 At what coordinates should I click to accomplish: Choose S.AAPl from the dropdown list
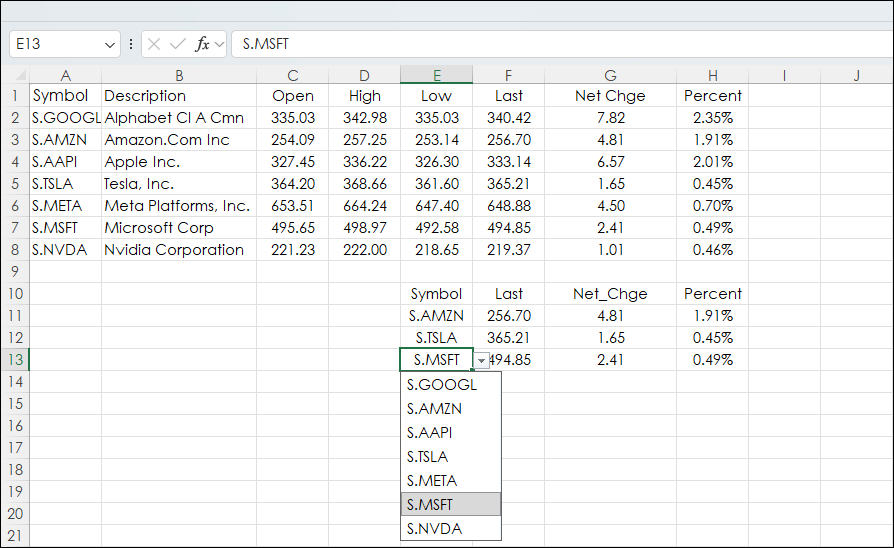(451, 433)
